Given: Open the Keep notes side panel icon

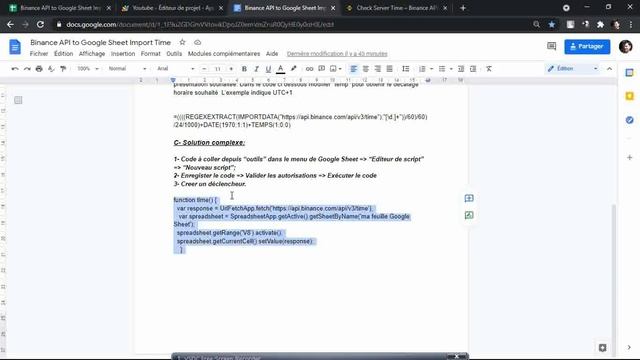Looking at the screenshot, I should (629, 96).
